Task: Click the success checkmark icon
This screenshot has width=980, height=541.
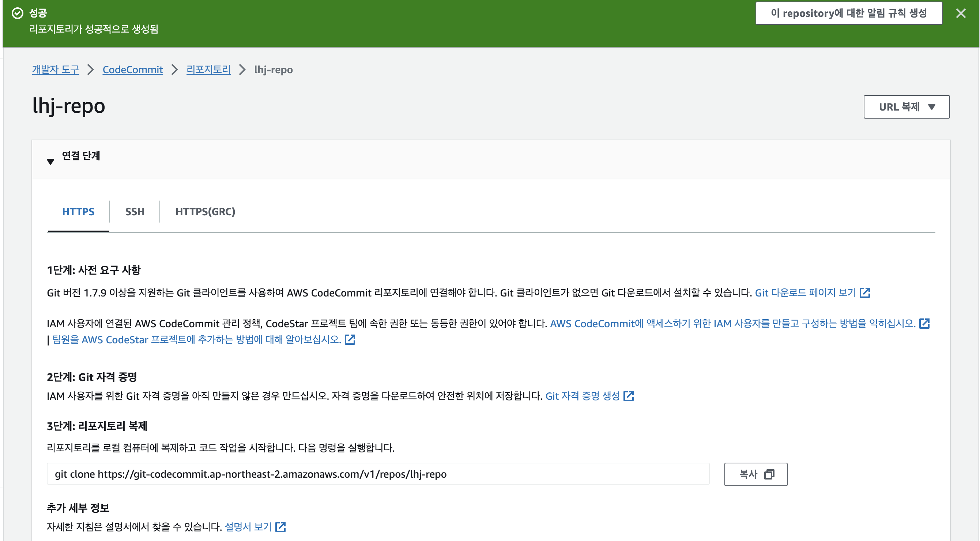Action: 18,13
